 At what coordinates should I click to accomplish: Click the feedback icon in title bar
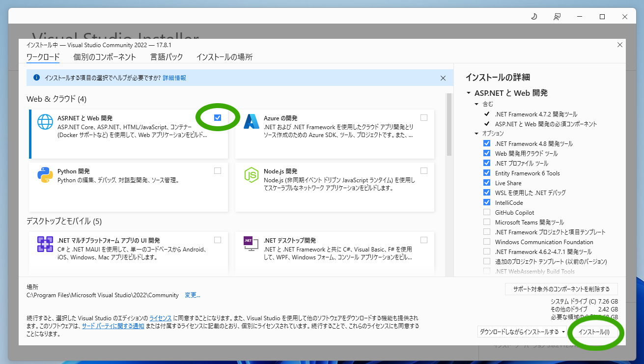557,17
